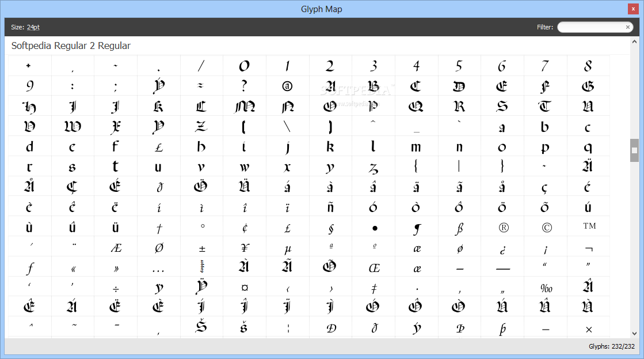The height and width of the screenshot is (359, 644).
Task: Select the currency ¤ glyph
Action: tap(245, 288)
